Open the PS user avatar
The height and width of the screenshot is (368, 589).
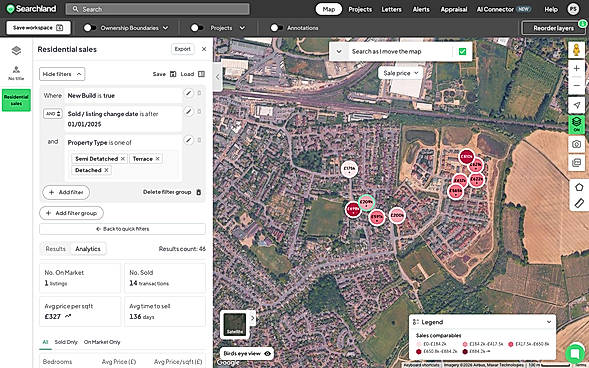(573, 9)
